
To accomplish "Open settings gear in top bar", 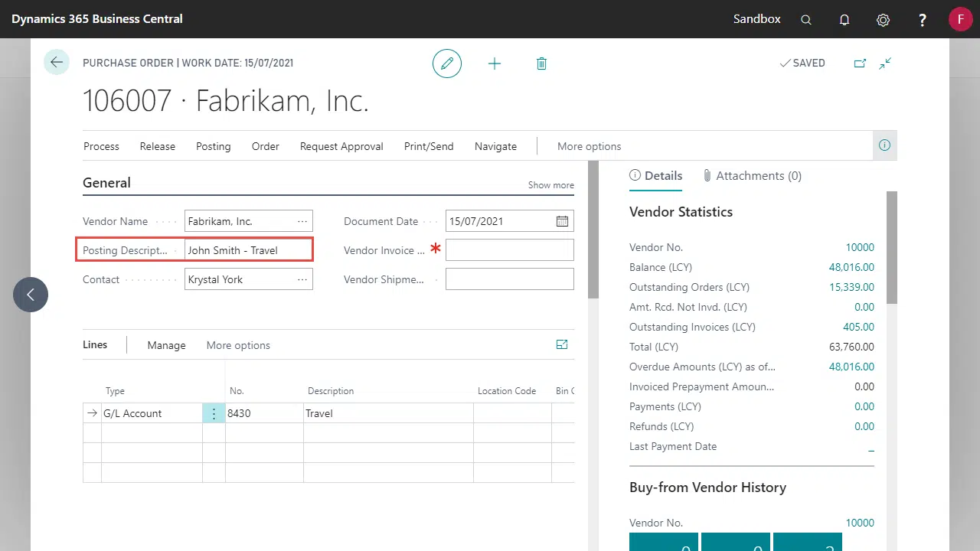I will click(883, 20).
